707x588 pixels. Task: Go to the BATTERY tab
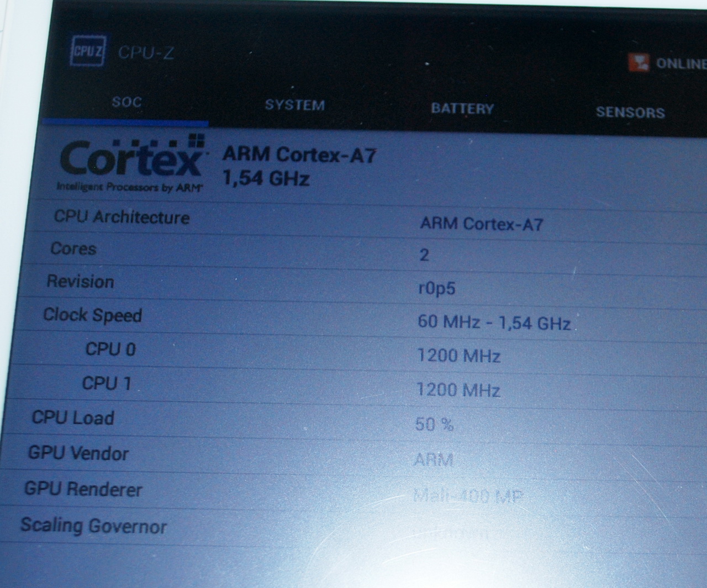pos(462,109)
